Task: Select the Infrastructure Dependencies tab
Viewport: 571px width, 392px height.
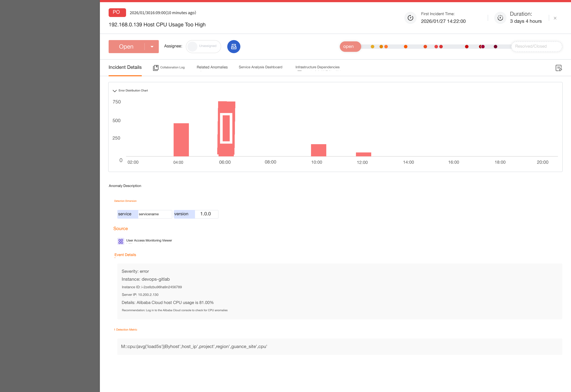Action: click(x=317, y=67)
